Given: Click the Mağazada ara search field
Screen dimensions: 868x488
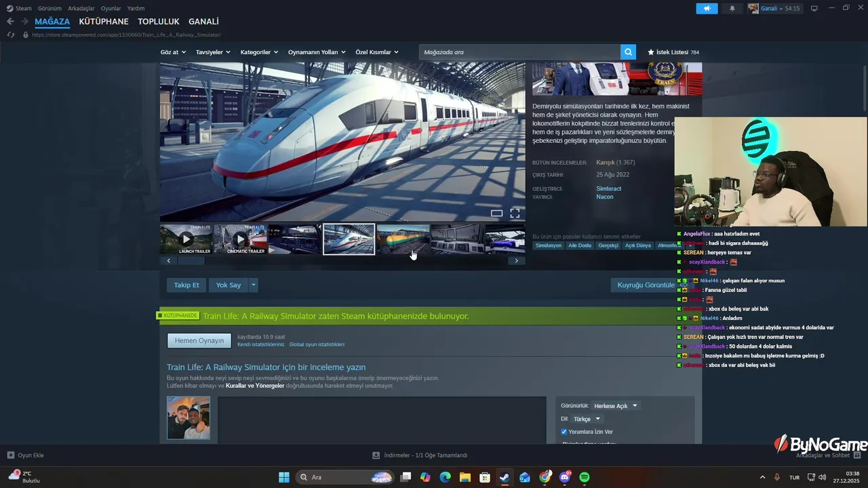Looking at the screenshot, I should coord(519,52).
